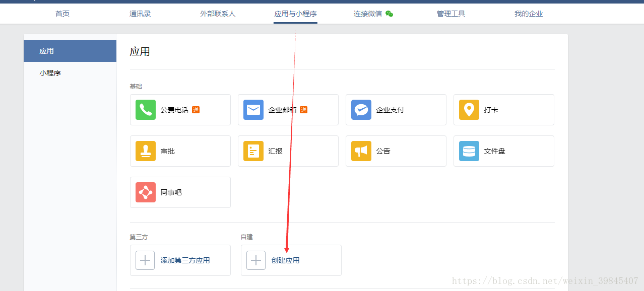Click the 创建应用 text link
This screenshot has width=644, height=291.
coord(285,260)
